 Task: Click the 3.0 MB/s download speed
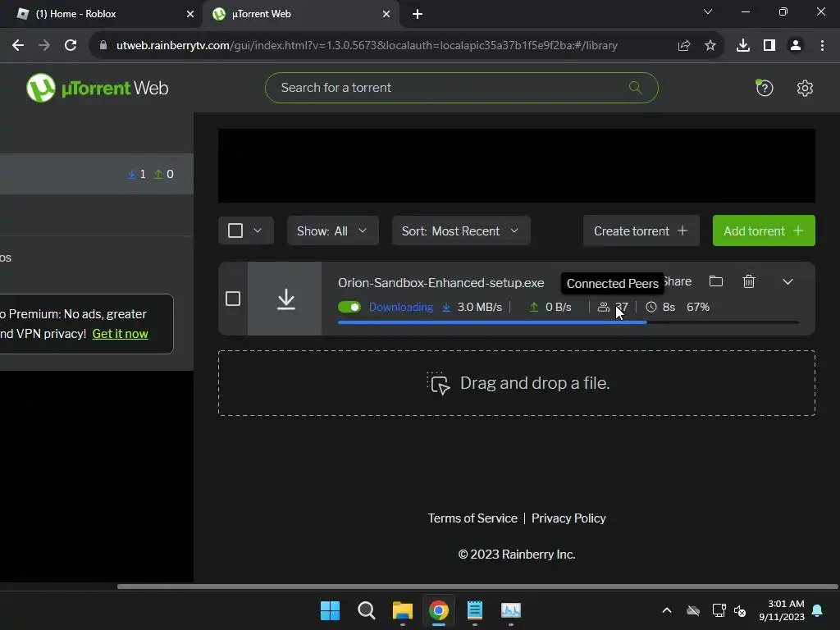click(x=479, y=307)
